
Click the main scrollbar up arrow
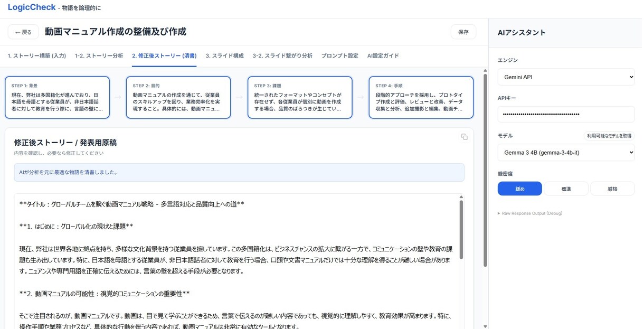pyautogui.click(x=485, y=70)
